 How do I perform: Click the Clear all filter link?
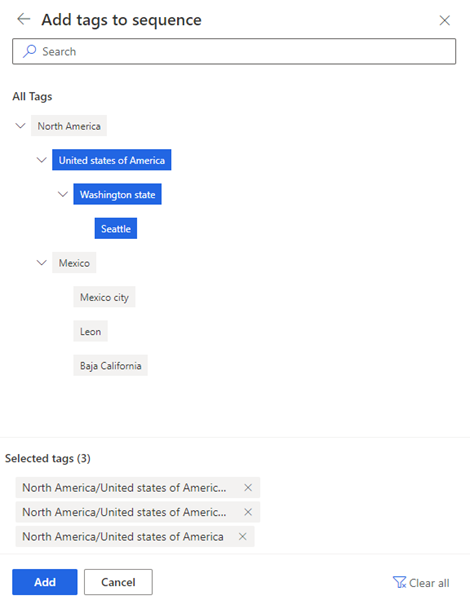point(421,583)
